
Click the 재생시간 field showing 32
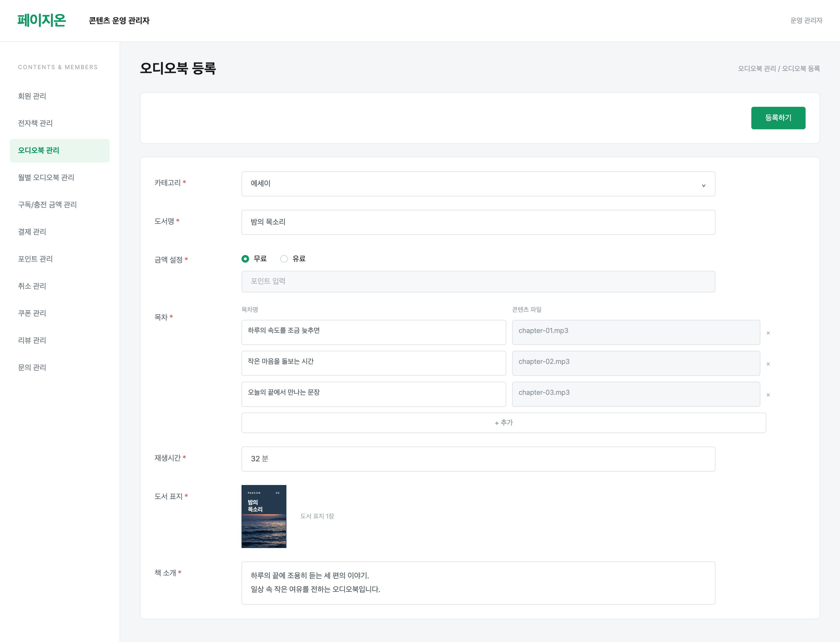click(x=478, y=459)
